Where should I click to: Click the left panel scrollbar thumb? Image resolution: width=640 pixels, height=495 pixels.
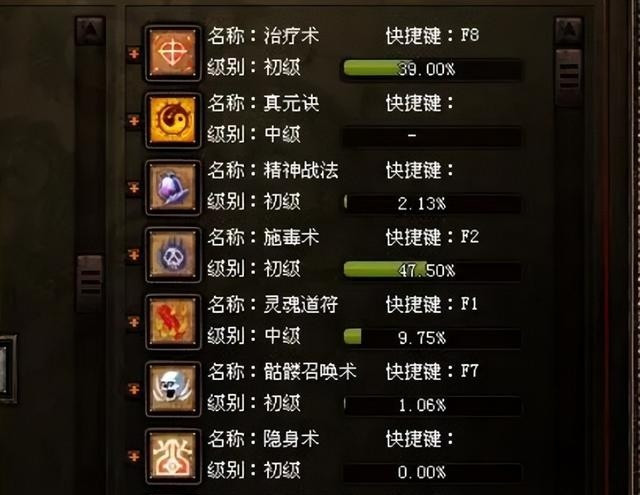[x=90, y=282]
